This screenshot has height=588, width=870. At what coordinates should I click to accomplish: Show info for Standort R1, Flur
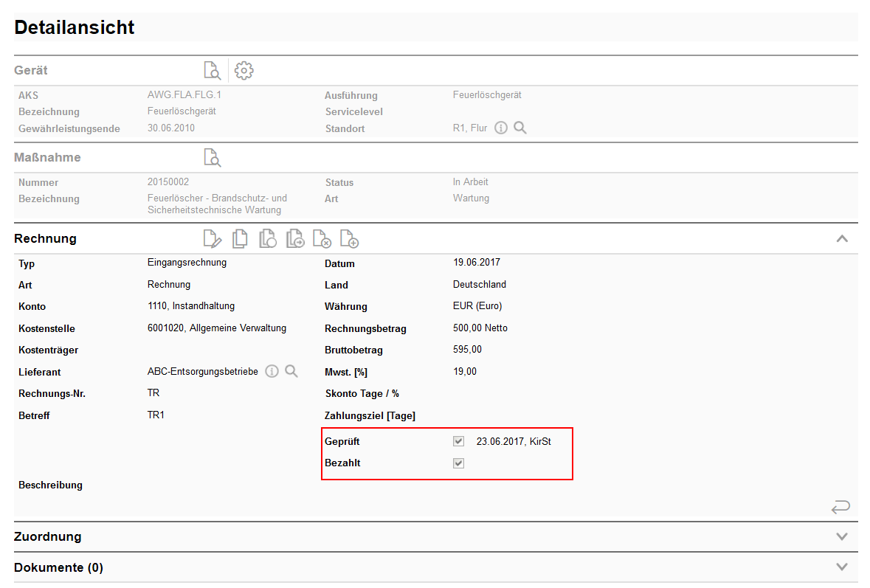pos(500,128)
